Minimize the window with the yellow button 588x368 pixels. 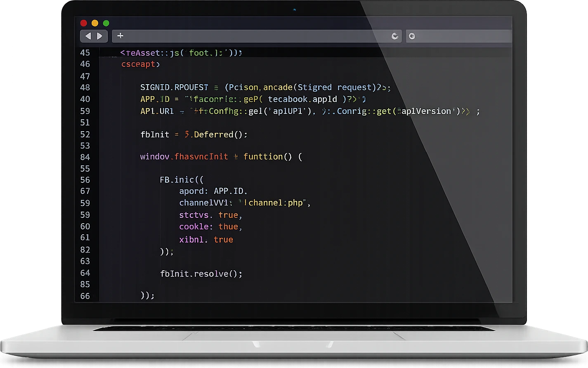pos(94,23)
